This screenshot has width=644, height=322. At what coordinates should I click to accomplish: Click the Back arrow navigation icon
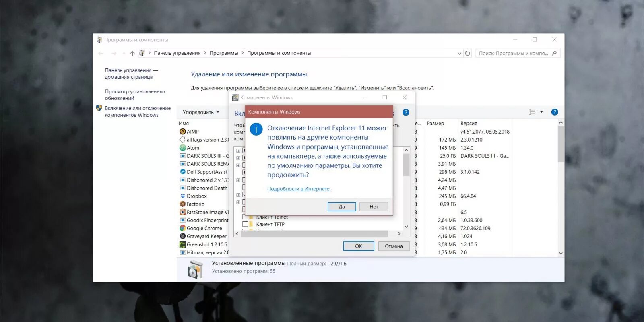[x=101, y=53]
